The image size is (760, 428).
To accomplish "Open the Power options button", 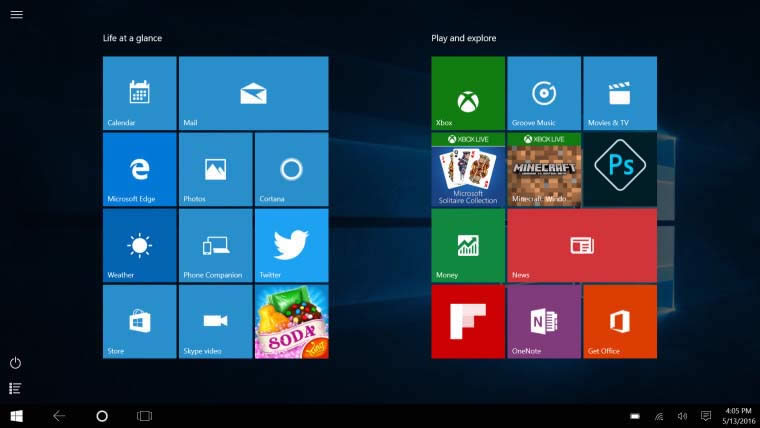I will (16, 363).
